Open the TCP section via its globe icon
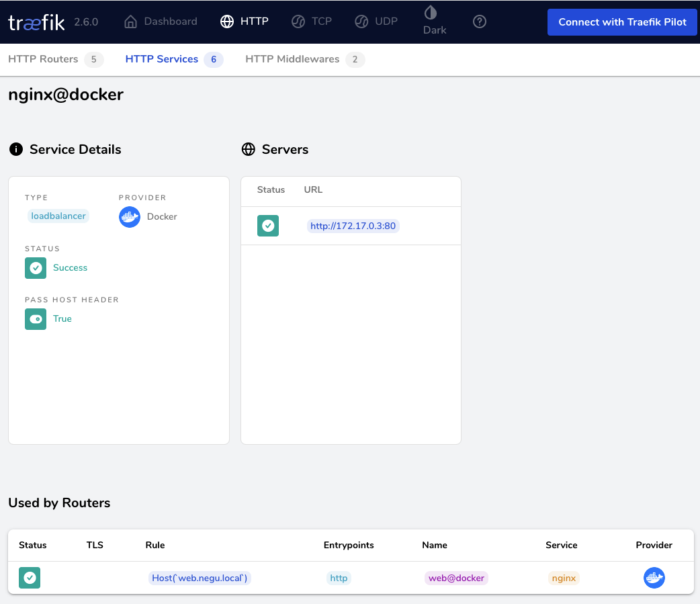The image size is (700, 604). coord(297,21)
